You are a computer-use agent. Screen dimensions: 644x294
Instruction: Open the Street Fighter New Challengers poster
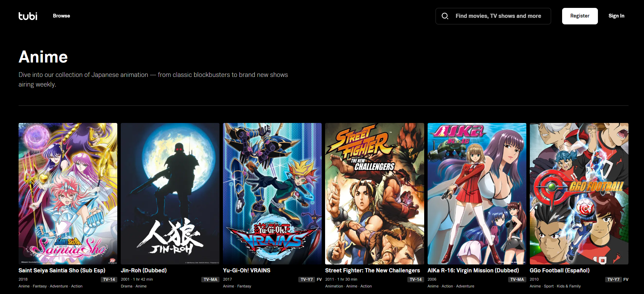click(x=375, y=194)
